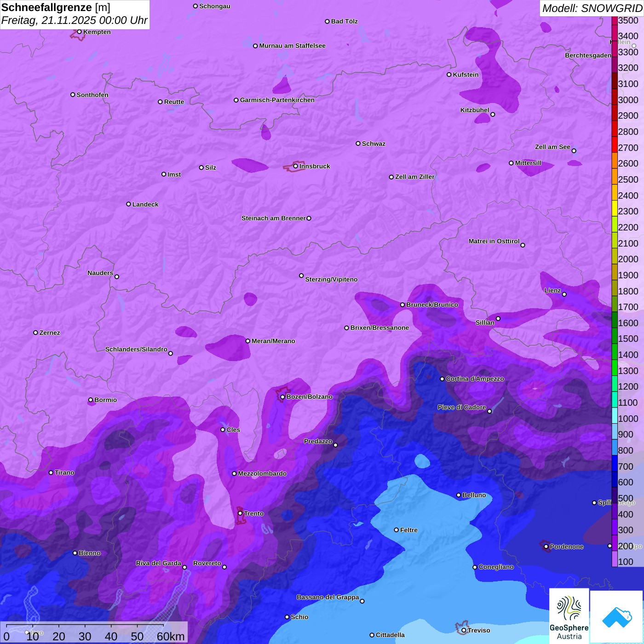
Task: Click the yellow legend swatch beside 2300
Action: point(615,208)
